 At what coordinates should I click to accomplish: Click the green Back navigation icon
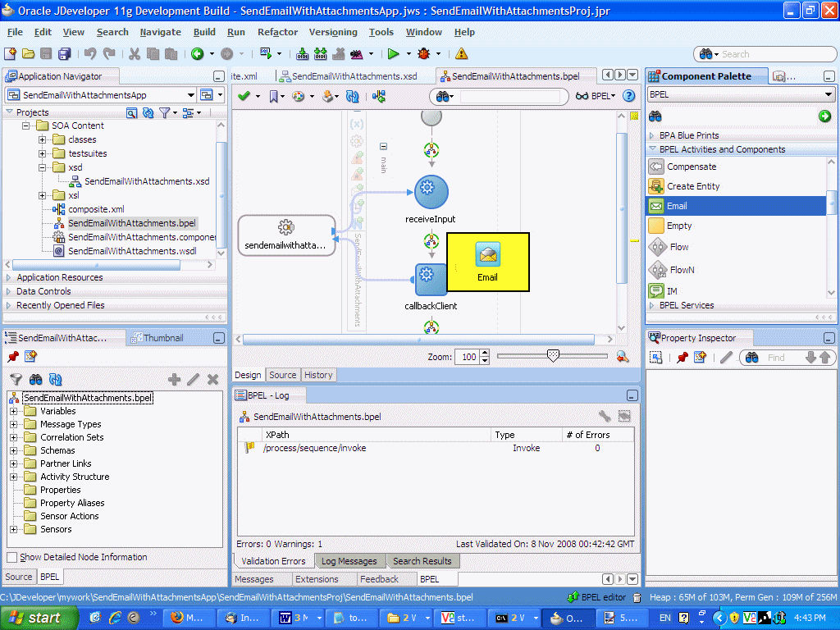click(x=197, y=53)
